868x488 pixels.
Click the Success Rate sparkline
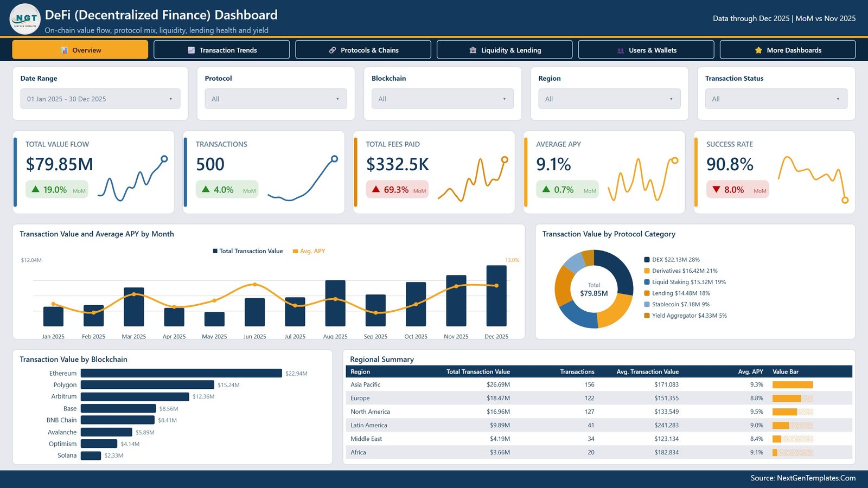(813, 179)
